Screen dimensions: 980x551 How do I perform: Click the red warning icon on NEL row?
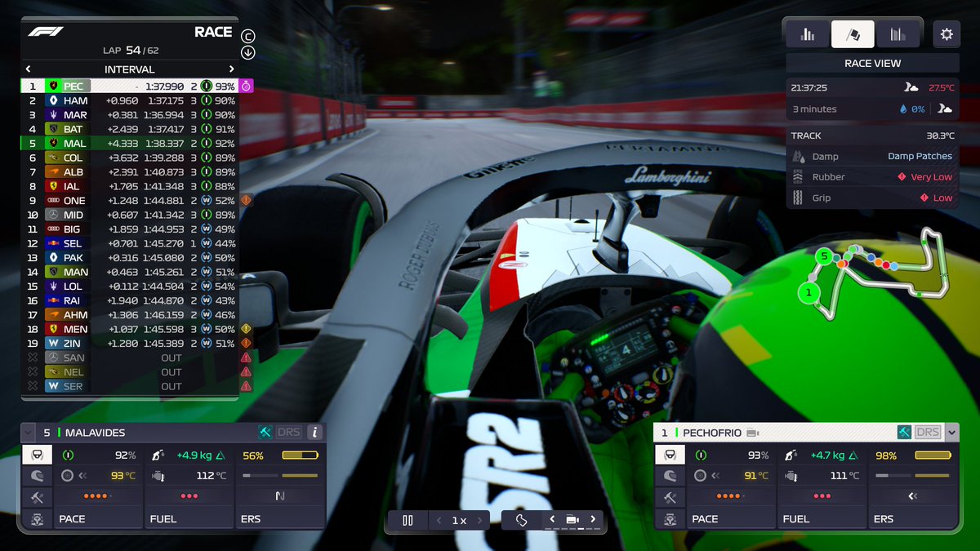pos(246,371)
